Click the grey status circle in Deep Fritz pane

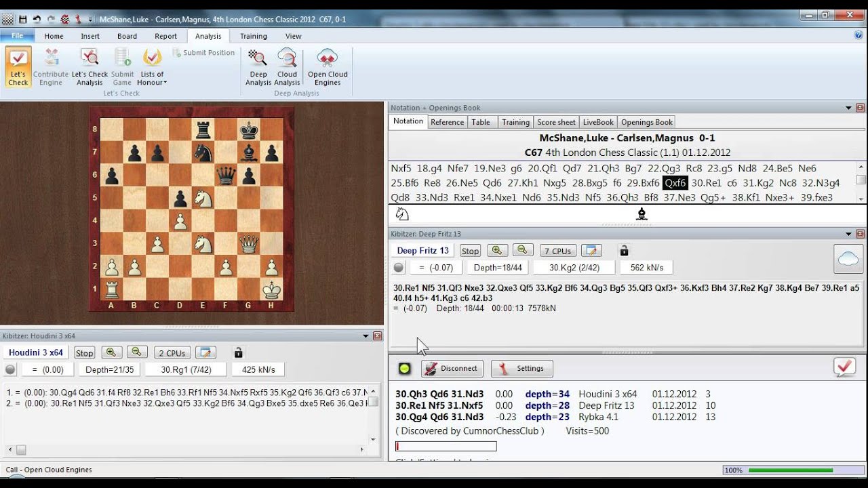click(399, 268)
